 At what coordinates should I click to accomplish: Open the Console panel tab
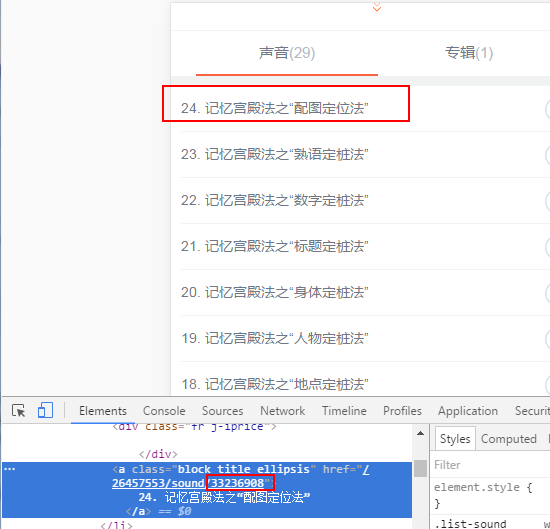click(x=164, y=411)
